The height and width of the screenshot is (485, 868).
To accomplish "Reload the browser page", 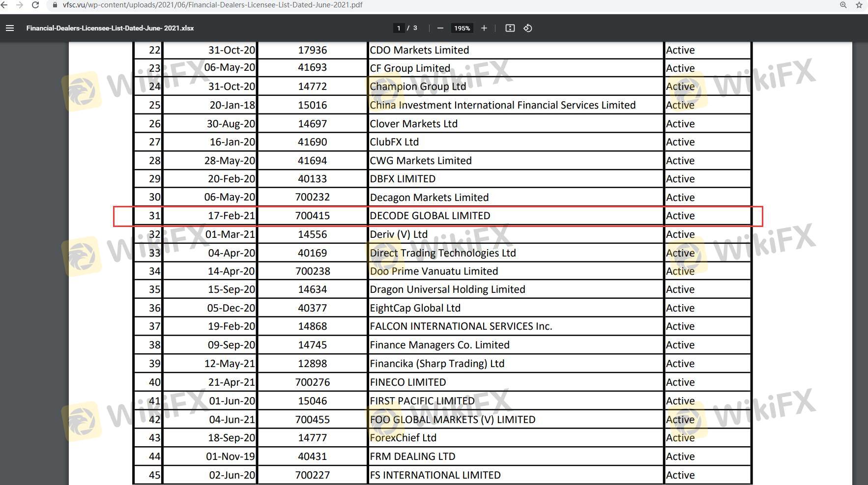I will click(35, 5).
